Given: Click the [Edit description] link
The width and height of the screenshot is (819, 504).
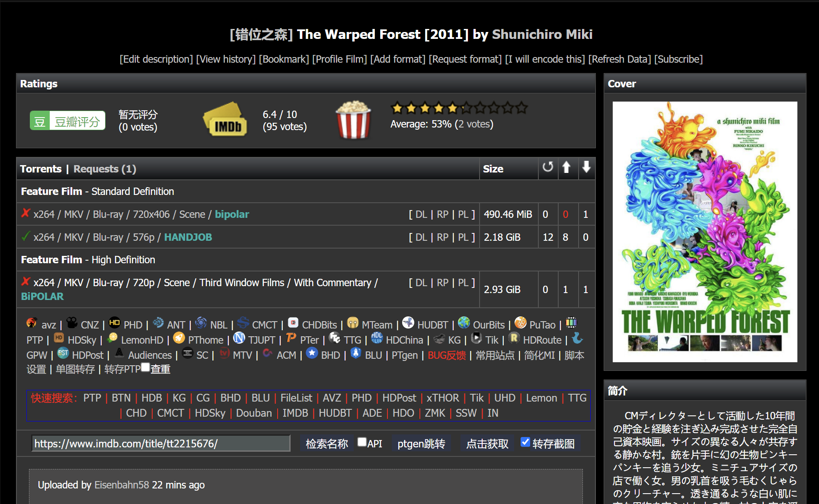Looking at the screenshot, I should (156, 59).
